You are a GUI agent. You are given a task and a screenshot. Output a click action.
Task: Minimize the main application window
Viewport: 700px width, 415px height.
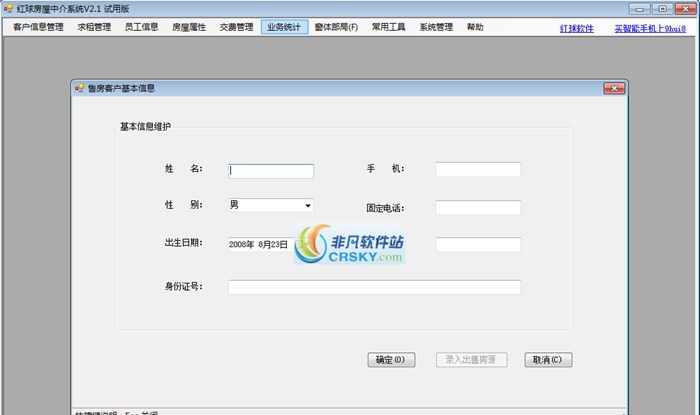click(x=639, y=8)
